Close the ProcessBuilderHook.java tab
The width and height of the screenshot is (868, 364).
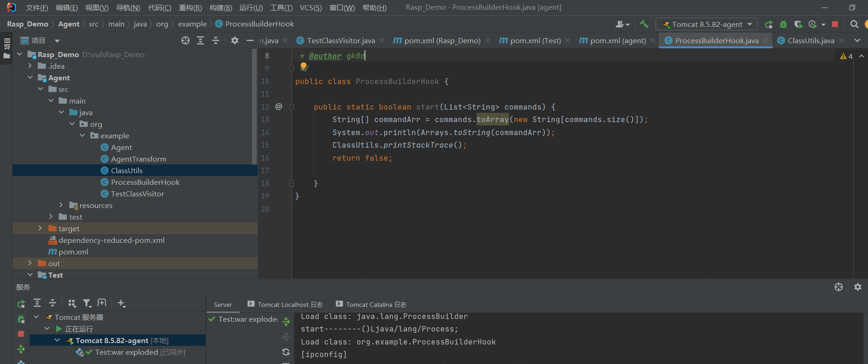click(765, 40)
